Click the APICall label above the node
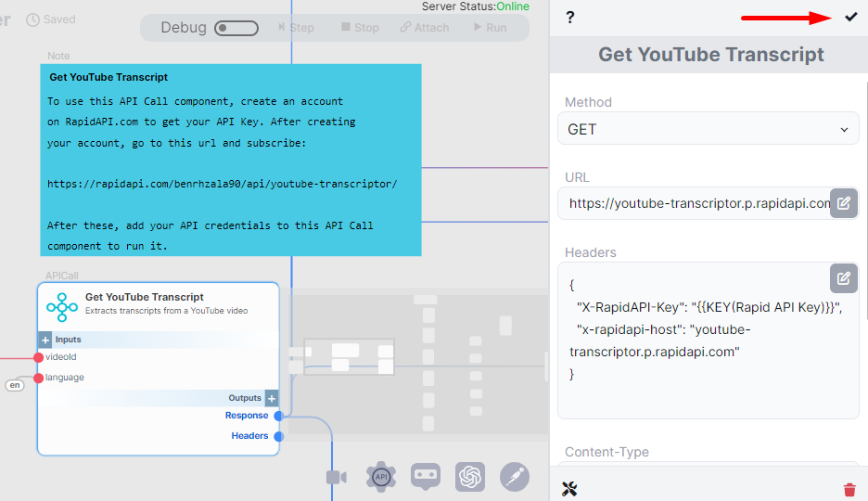This screenshot has height=501, width=868. point(62,276)
